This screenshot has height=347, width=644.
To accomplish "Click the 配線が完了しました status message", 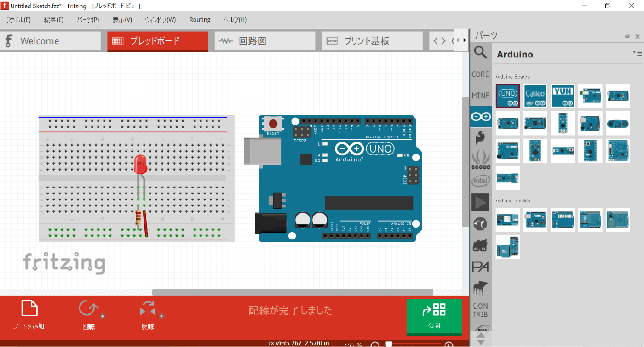I will [x=290, y=311].
